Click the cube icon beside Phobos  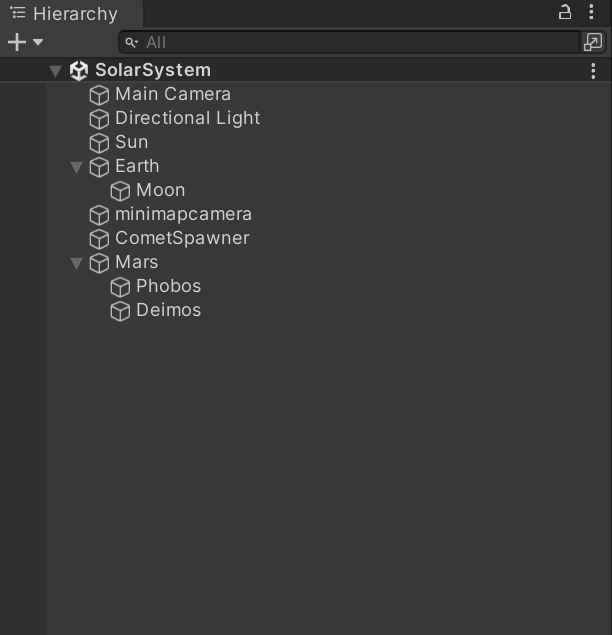coord(120,287)
